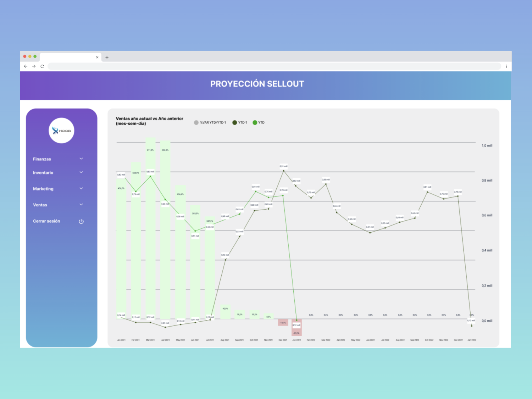
Task: Focus the browser address bar
Action: (274, 66)
